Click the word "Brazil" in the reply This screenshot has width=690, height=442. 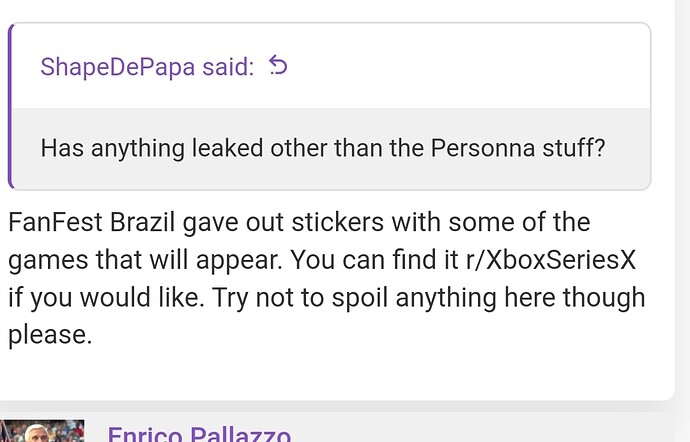tap(142, 222)
